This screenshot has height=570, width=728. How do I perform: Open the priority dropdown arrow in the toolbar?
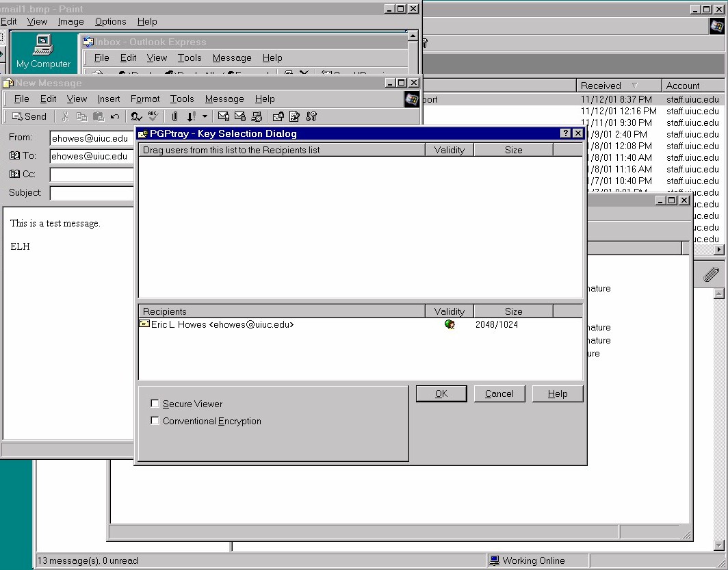pos(205,116)
